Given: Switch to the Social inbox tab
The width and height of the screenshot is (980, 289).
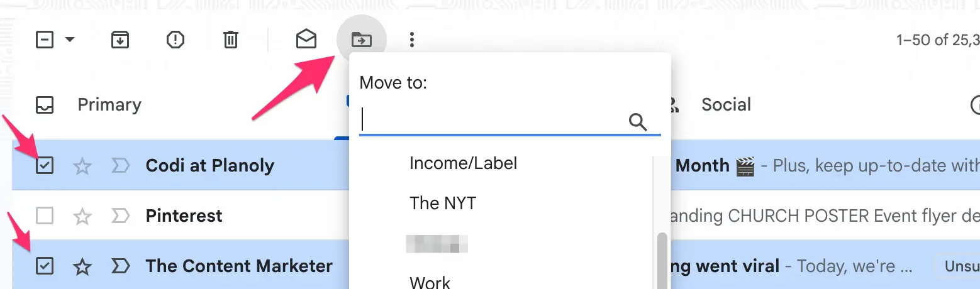Looking at the screenshot, I should [726, 104].
